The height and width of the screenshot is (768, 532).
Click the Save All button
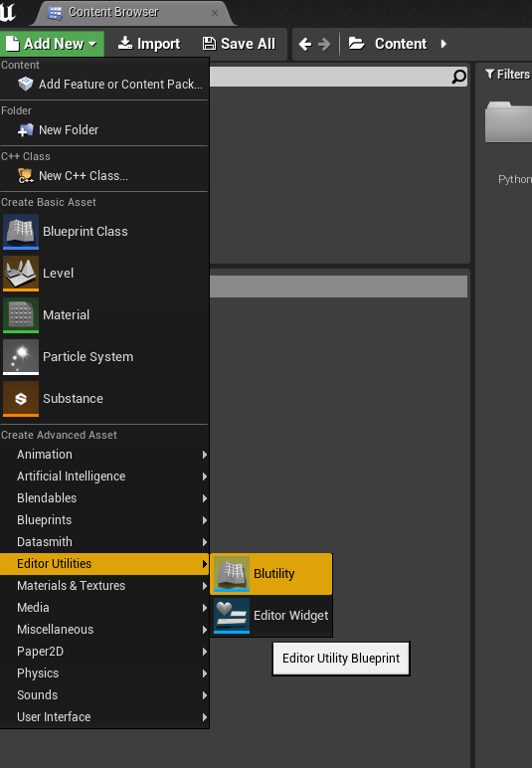(240, 44)
